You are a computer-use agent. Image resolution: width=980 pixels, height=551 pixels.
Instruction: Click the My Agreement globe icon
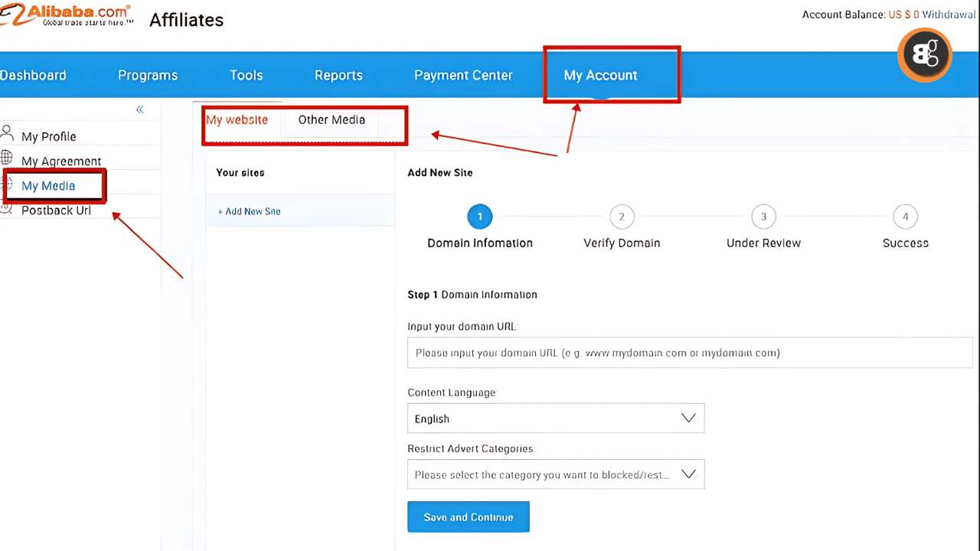click(x=7, y=158)
